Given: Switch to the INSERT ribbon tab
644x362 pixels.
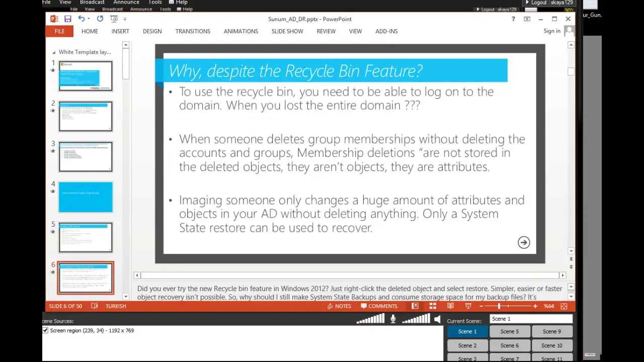Looking at the screenshot, I should pos(120,31).
